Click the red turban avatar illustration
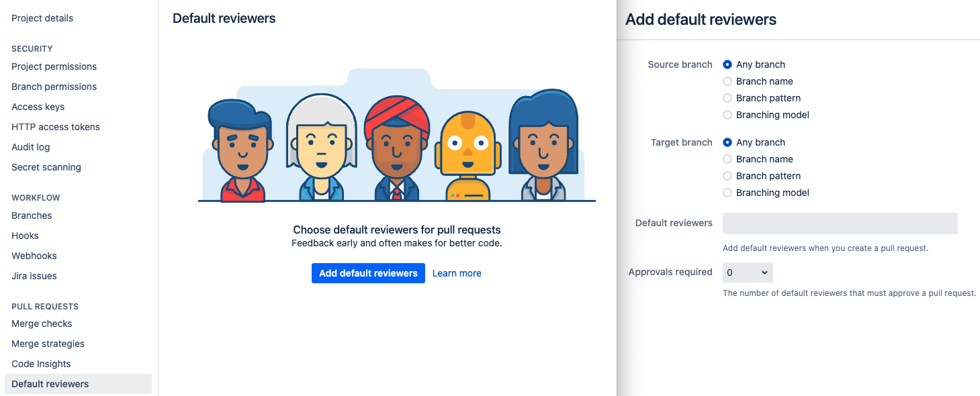The width and height of the screenshot is (980, 396). [x=396, y=148]
